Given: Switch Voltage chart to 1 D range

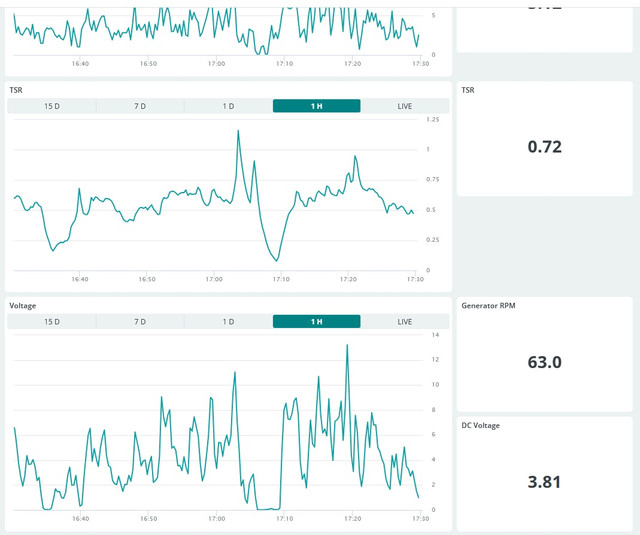Looking at the screenshot, I should click(x=228, y=322).
